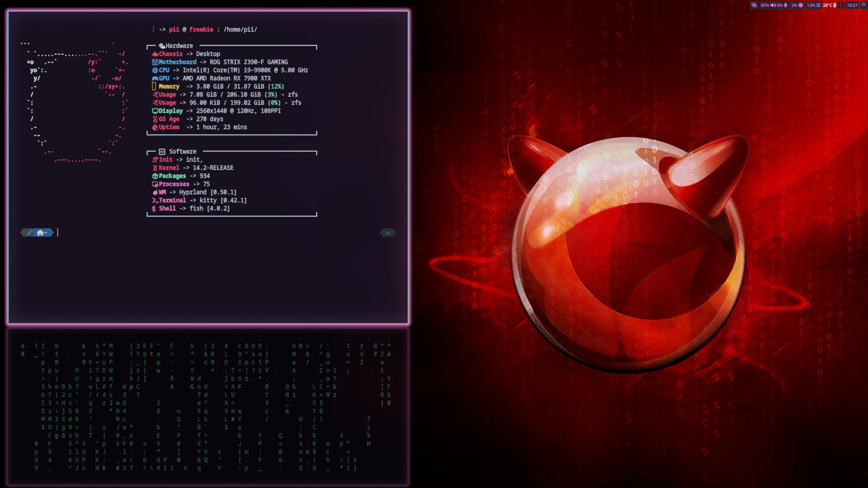Click the Packages box icon in Software section

click(155, 176)
